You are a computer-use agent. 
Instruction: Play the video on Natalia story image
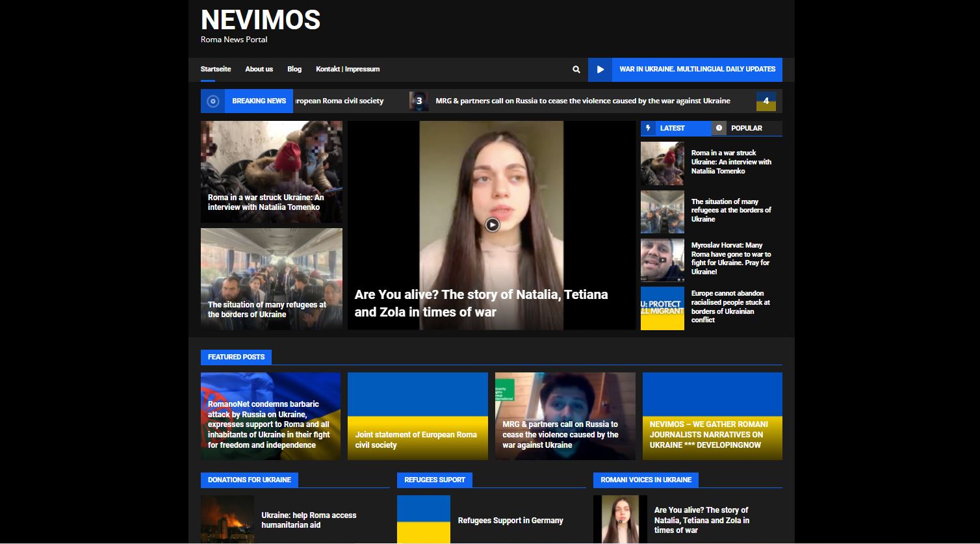[x=492, y=225]
